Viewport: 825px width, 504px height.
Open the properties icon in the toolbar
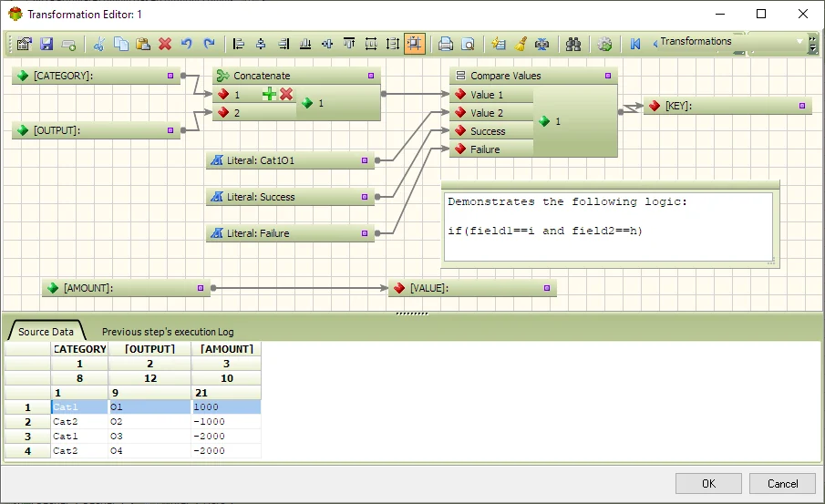coord(25,44)
